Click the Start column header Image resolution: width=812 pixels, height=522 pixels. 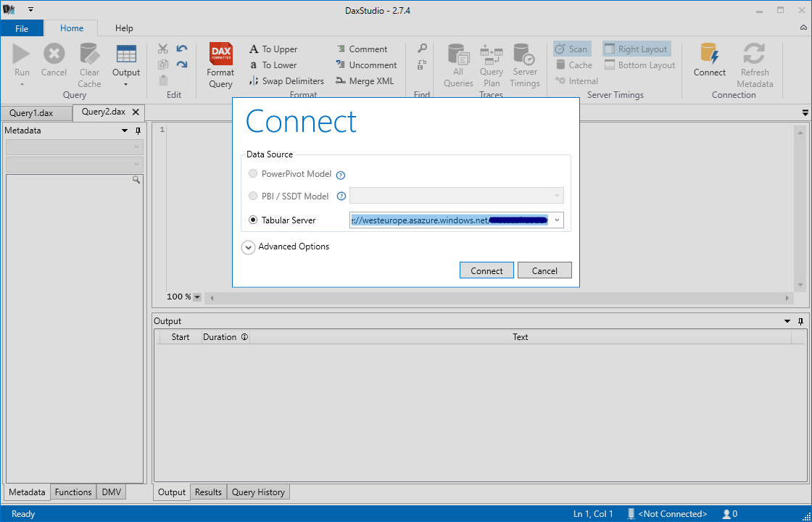tap(181, 337)
